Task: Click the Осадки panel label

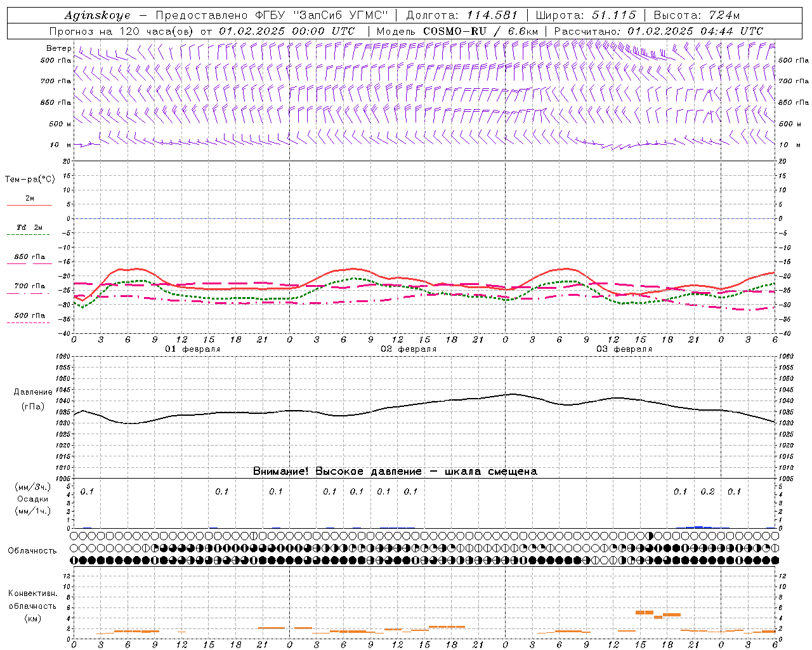Action: click(x=32, y=499)
